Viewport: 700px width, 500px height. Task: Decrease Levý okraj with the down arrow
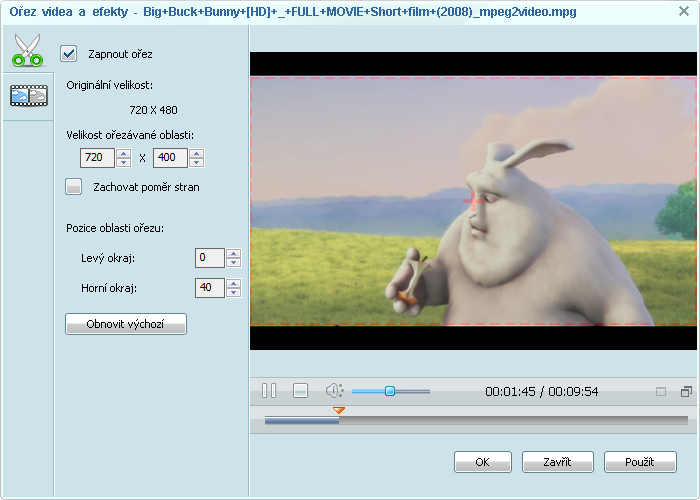233,262
